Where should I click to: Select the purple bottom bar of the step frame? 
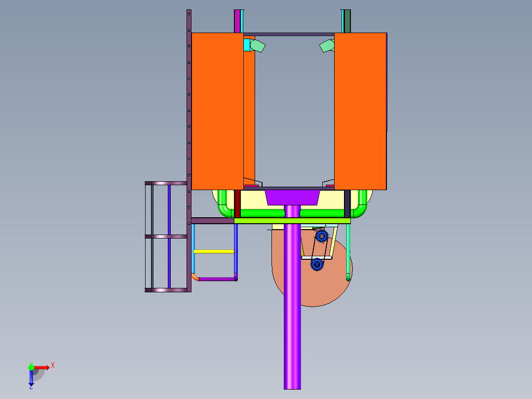(218, 279)
